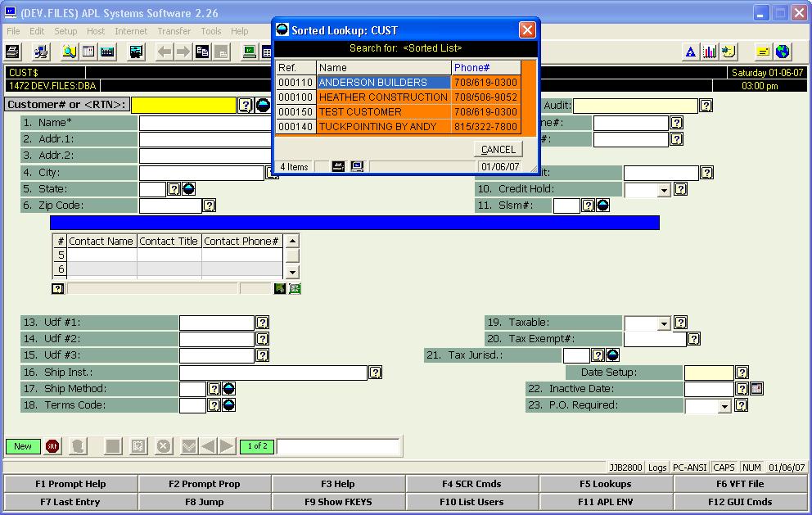
Task: Click the help question mark beside Date Setup
Action: point(742,373)
